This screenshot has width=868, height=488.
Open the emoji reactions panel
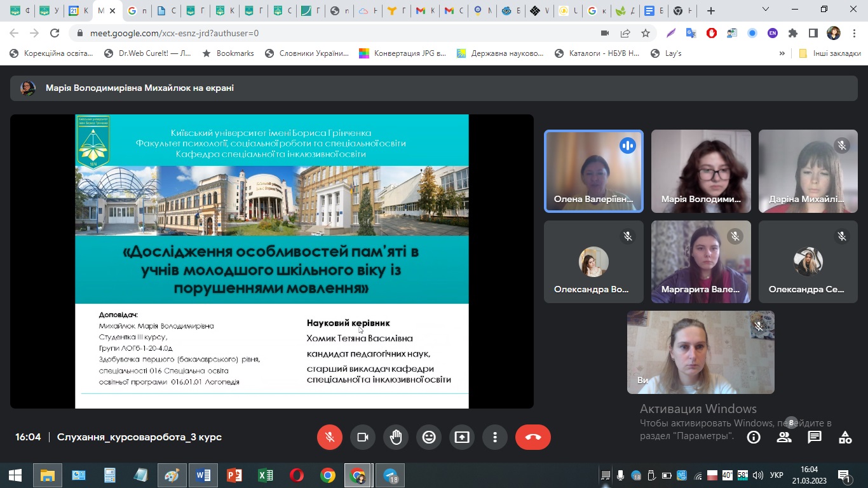coord(429,437)
